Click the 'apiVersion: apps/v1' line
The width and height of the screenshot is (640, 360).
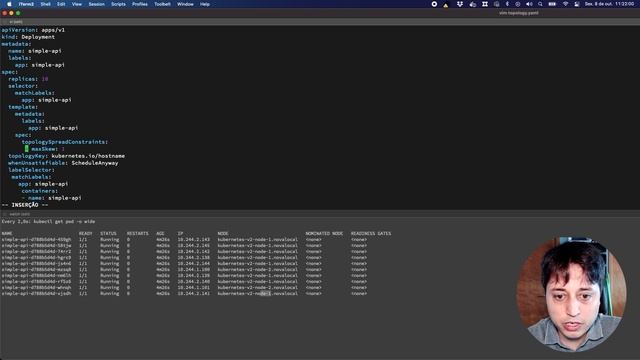pyautogui.click(x=33, y=30)
